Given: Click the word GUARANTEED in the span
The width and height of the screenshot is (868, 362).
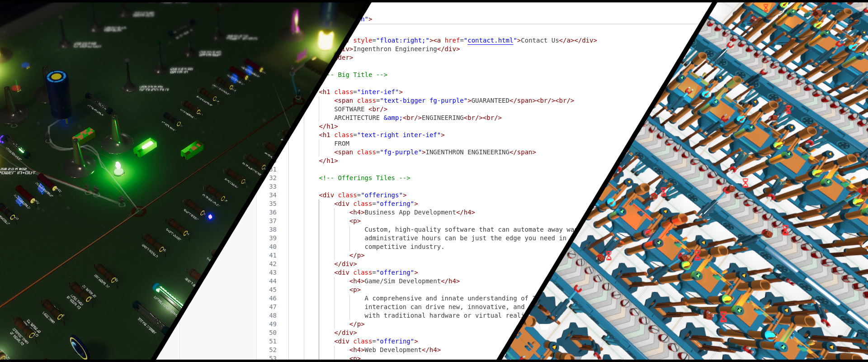Looking at the screenshot, I should click(x=490, y=100).
